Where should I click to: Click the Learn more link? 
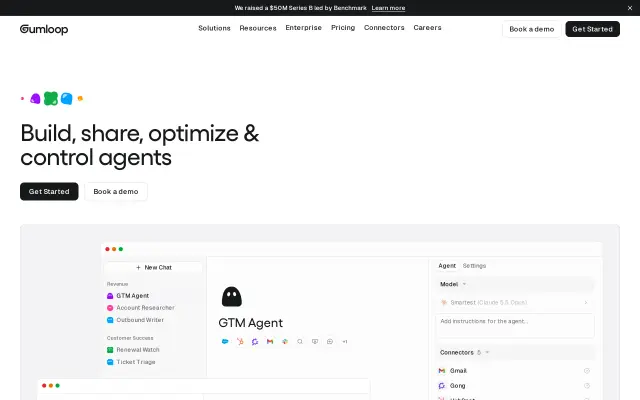tap(388, 8)
